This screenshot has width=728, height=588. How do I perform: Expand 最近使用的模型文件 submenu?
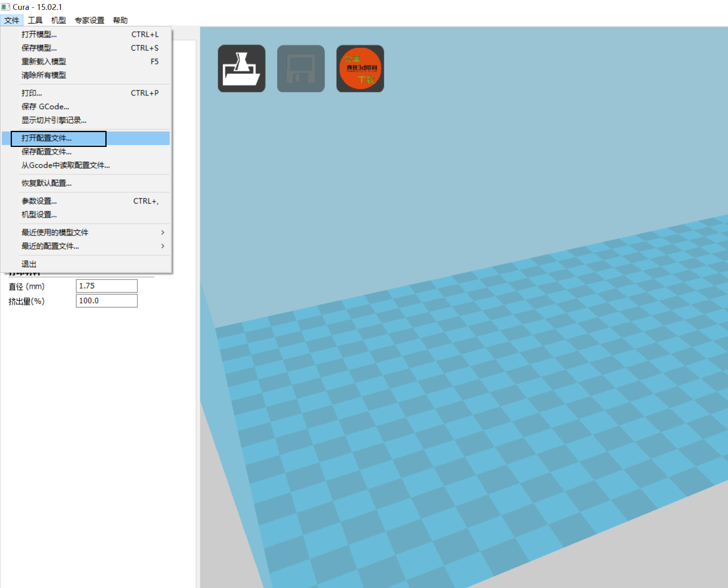coord(86,232)
